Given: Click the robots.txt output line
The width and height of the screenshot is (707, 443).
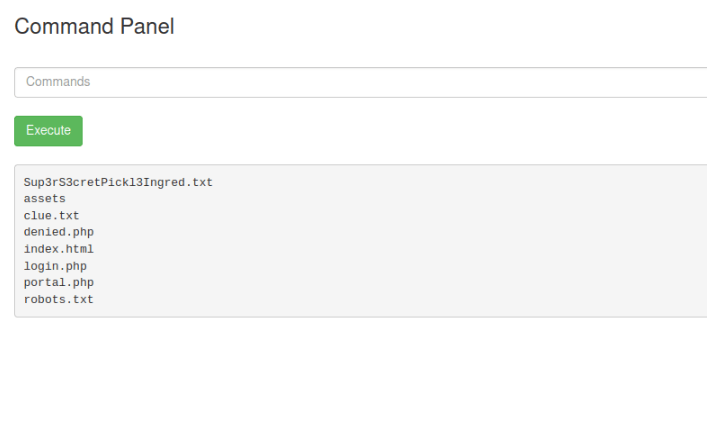Looking at the screenshot, I should (59, 300).
